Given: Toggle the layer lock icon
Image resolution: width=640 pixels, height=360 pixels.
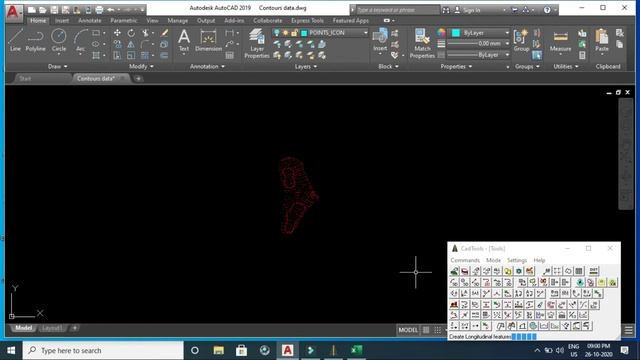Looking at the screenshot, I should point(294,33).
